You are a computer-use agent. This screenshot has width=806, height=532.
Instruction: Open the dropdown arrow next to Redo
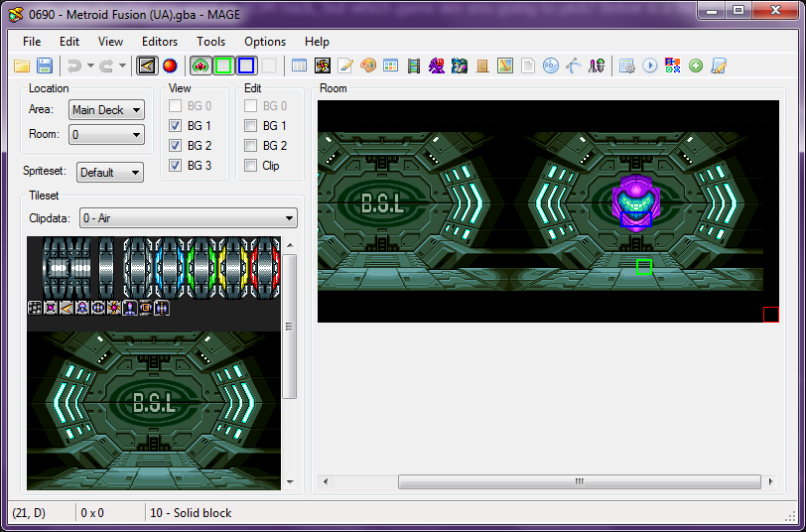tap(122, 66)
